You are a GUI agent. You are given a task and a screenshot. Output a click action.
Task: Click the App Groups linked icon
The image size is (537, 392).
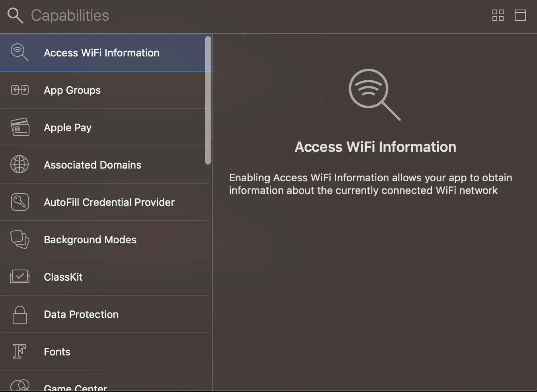[19, 90]
